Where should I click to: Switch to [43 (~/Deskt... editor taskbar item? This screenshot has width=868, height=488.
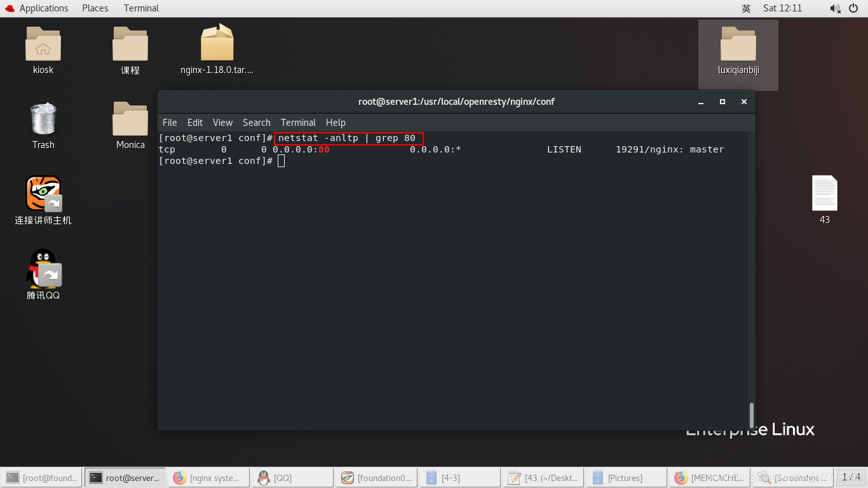(x=542, y=478)
